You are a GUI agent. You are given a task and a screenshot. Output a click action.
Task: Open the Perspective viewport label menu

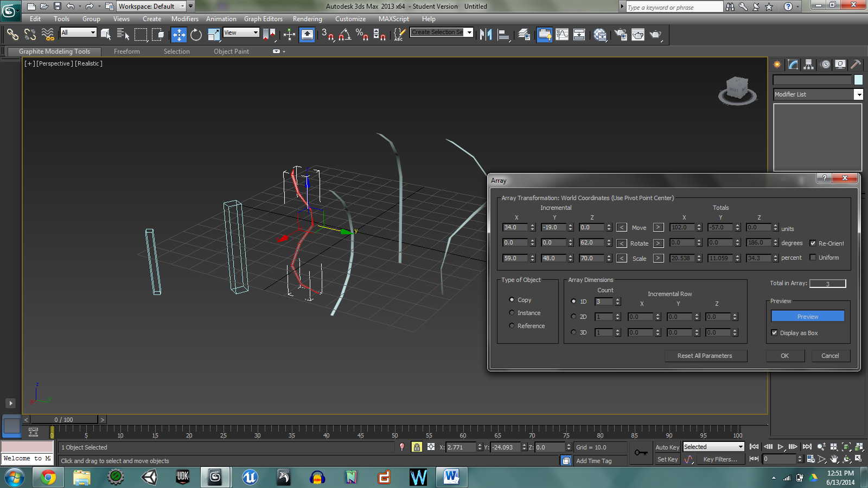[x=54, y=63]
